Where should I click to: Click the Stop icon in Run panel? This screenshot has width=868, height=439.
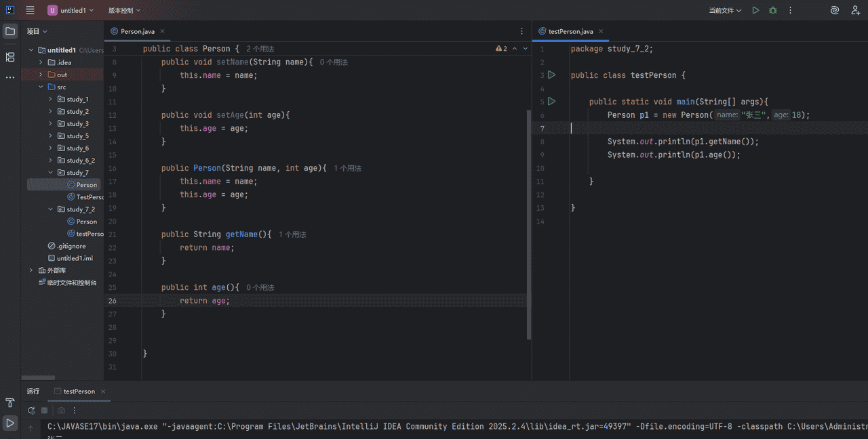tap(45, 411)
